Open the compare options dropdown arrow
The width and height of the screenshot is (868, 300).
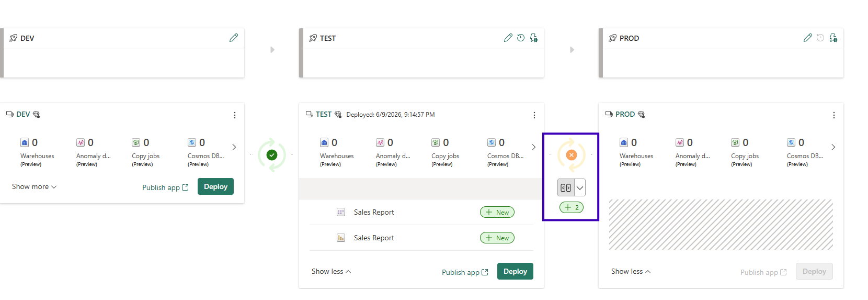pyautogui.click(x=580, y=187)
